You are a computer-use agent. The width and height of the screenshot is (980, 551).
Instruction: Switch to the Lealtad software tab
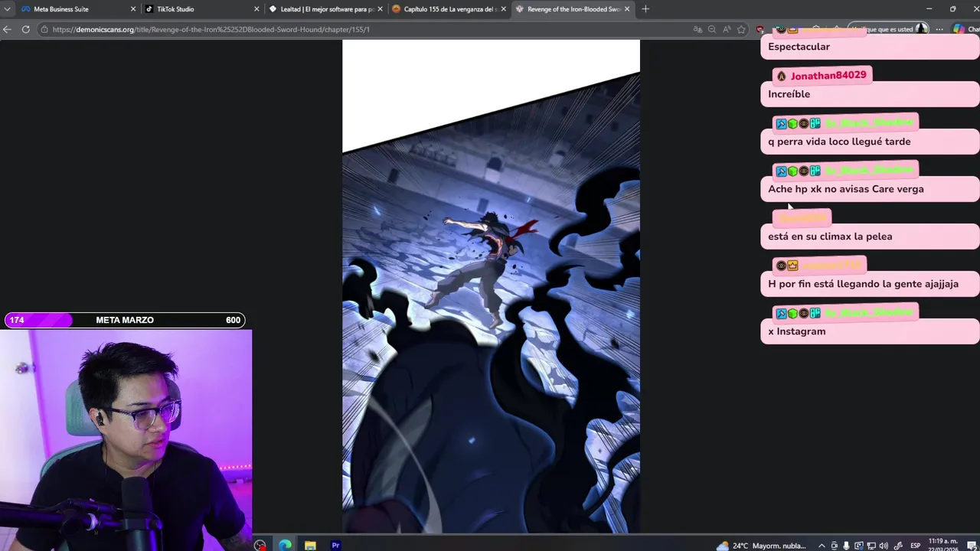click(x=325, y=9)
